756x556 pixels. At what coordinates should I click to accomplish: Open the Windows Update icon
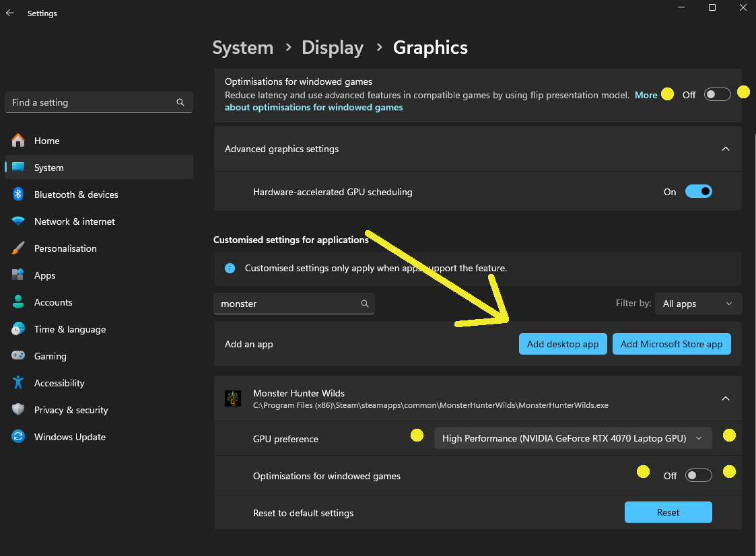click(x=18, y=437)
